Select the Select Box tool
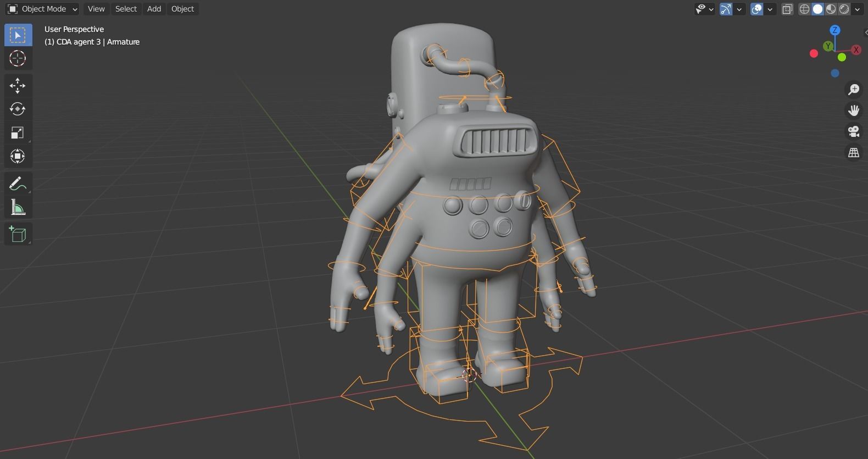868x459 pixels. click(18, 35)
